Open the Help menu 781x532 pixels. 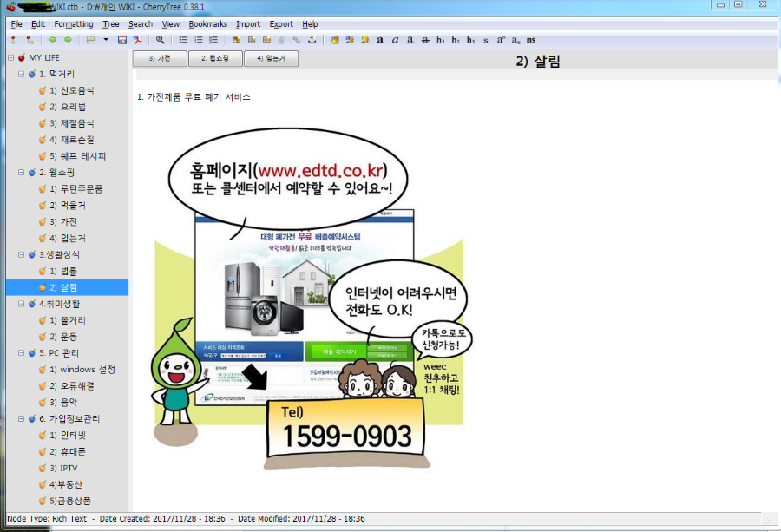(x=310, y=24)
